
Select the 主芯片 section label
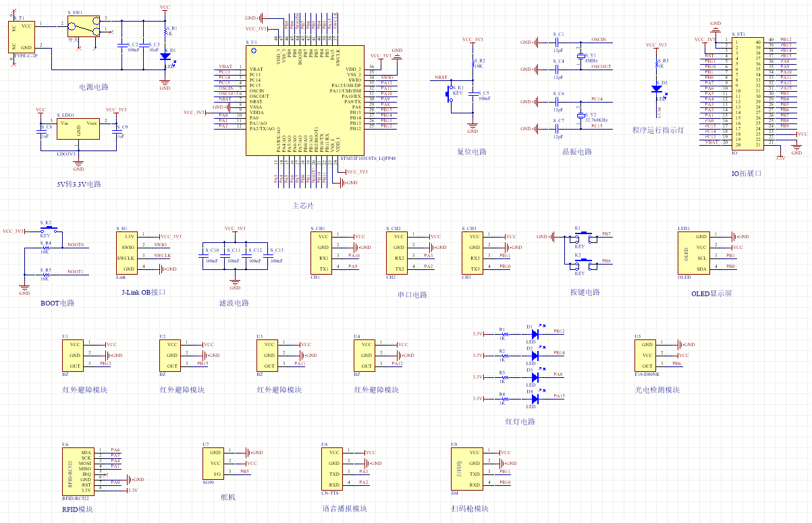click(x=303, y=205)
